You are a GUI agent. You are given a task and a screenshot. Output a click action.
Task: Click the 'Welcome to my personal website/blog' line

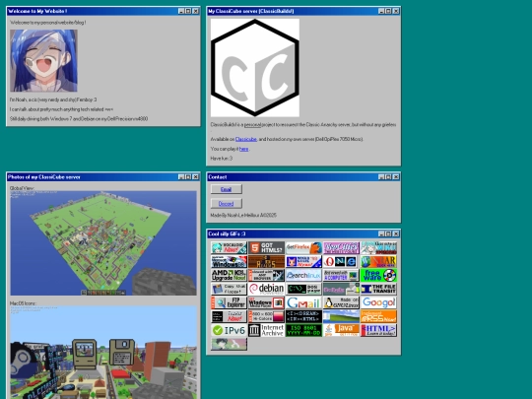coord(48,23)
